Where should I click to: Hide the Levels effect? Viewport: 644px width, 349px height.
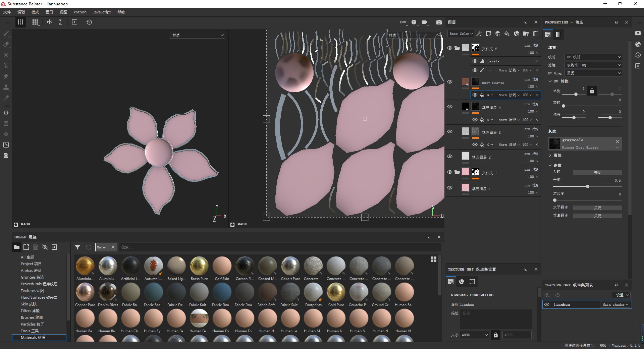coord(475,61)
